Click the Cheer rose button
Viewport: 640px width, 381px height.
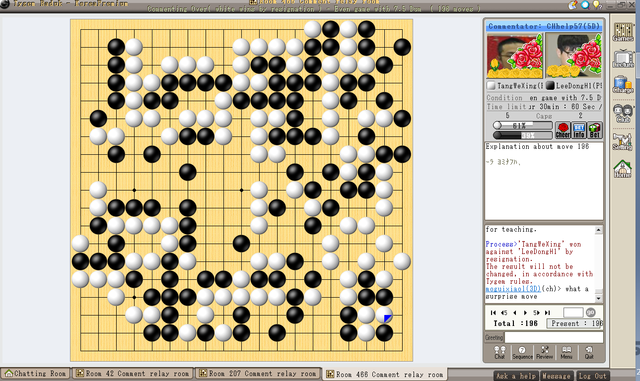(x=563, y=130)
